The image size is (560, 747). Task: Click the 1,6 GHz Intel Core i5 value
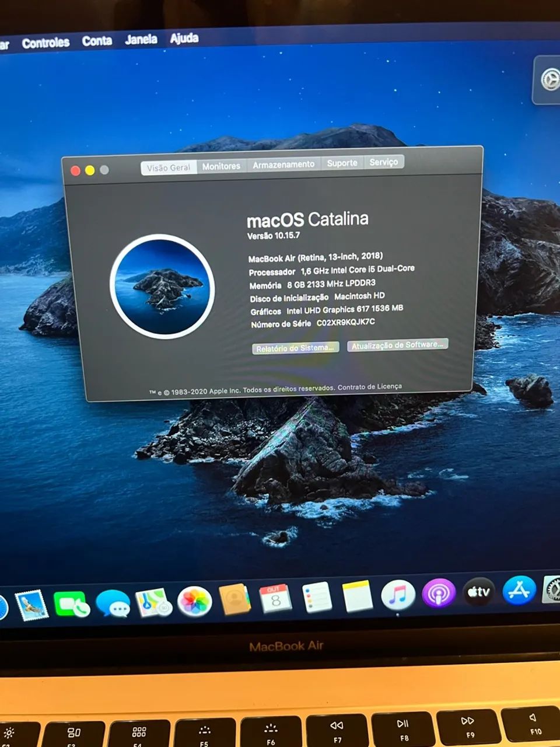pos(358,270)
